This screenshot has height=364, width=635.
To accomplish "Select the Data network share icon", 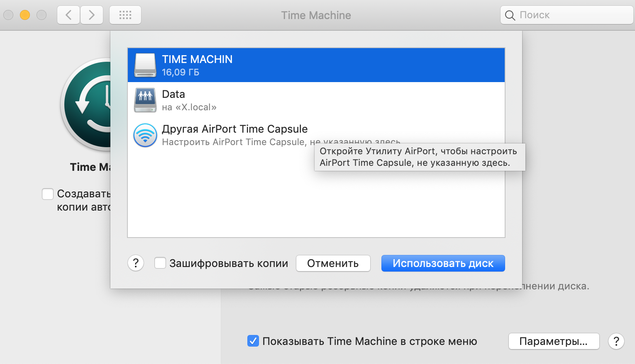I will click(x=145, y=100).
